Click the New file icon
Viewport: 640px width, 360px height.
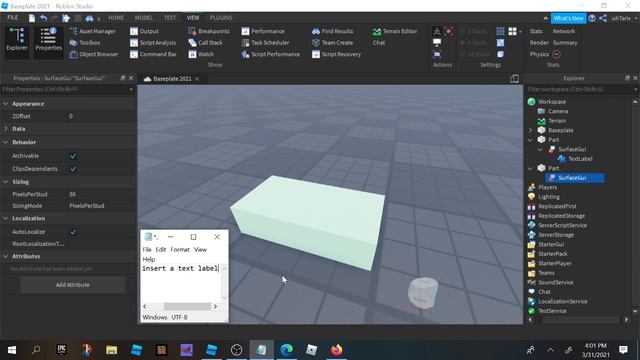pos(32,18)
